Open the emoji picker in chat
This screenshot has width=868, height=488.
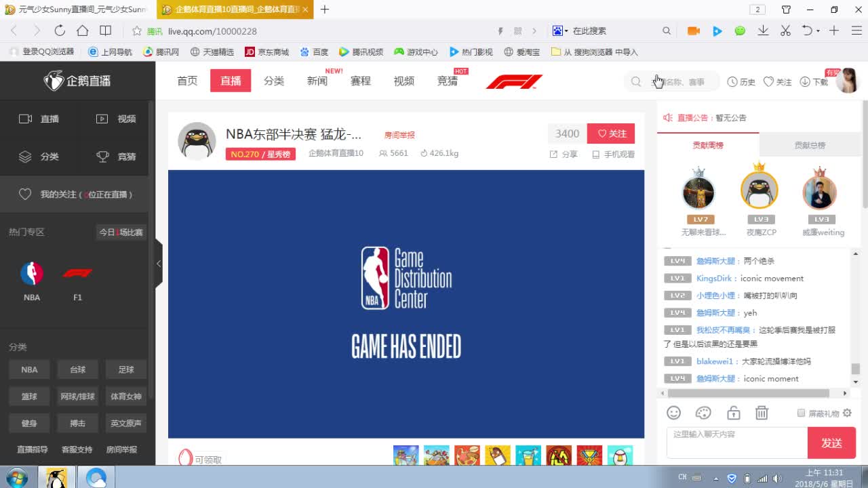click(x=673, y=413)
